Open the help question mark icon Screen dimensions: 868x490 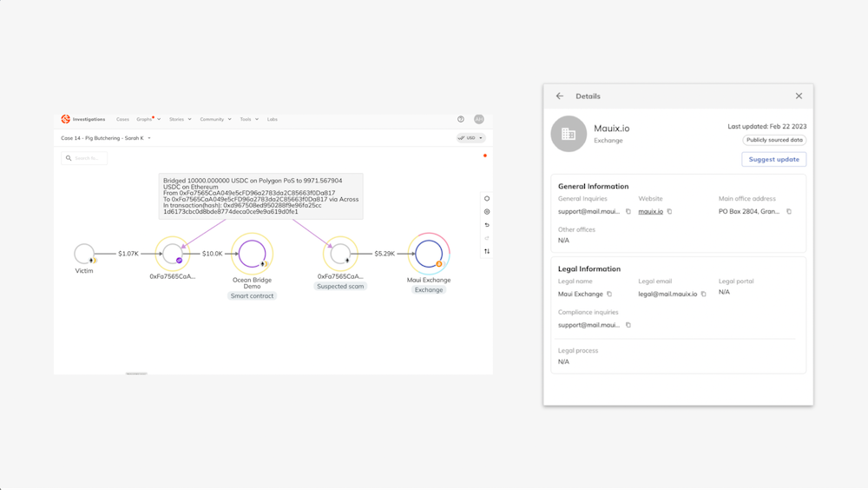(x=461, y=119)
